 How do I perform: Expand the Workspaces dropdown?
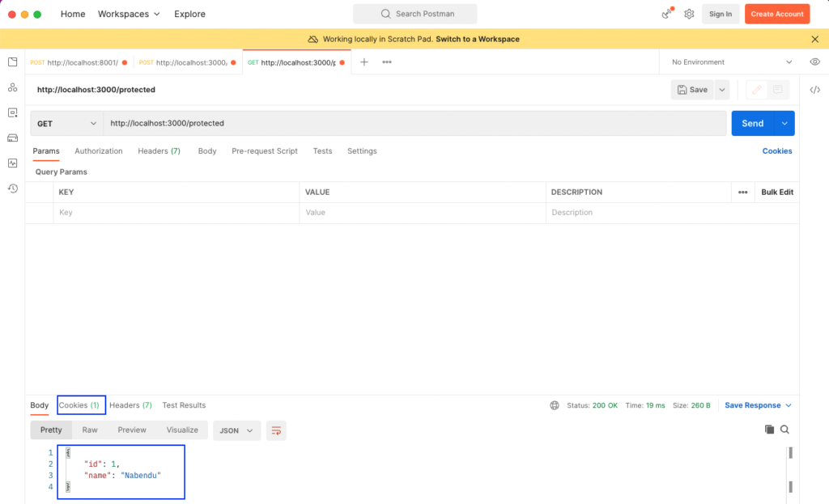pos(129,14)
